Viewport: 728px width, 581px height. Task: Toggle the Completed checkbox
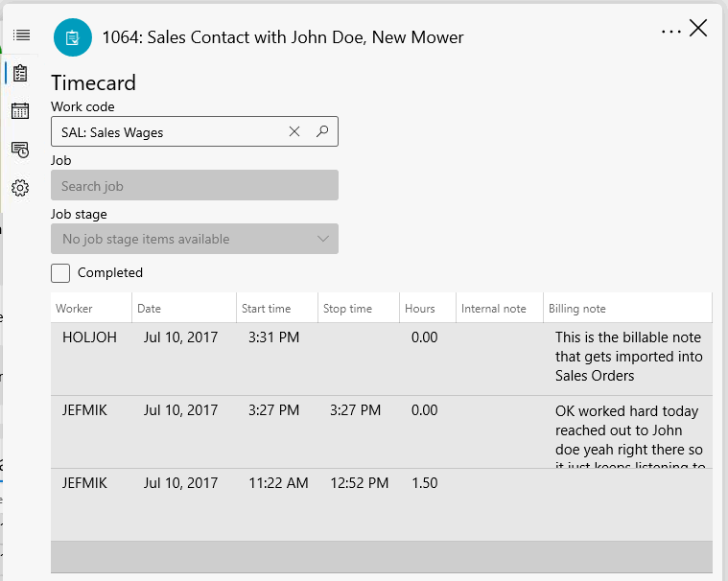[x=60, y=273]
